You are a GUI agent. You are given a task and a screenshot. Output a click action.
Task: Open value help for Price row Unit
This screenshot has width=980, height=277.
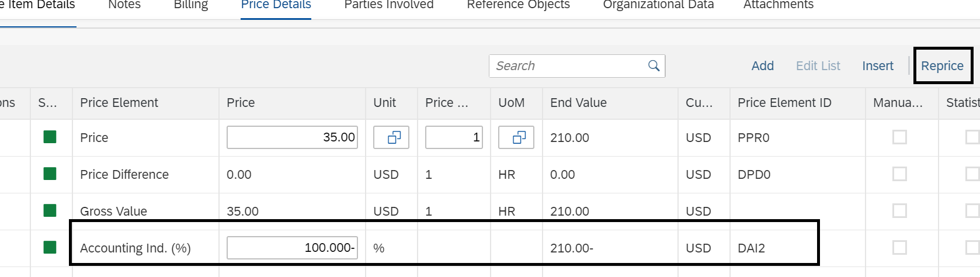coord(391,137)
